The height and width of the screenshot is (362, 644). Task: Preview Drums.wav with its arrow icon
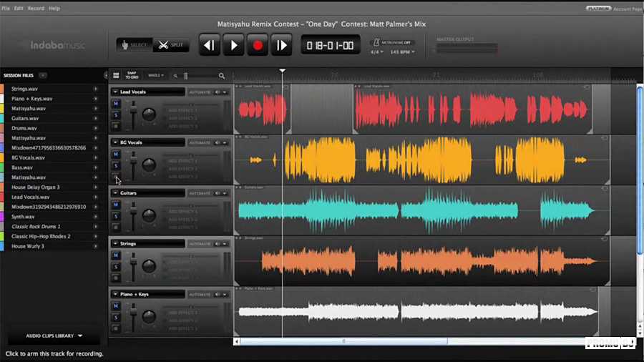[x=96, y=128]
